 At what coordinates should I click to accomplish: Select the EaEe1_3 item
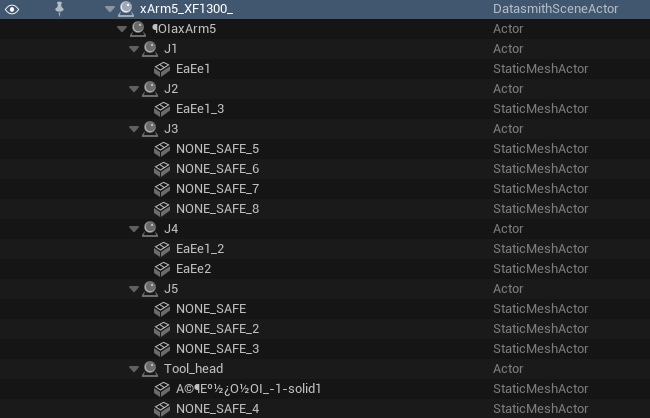(200, 109)
